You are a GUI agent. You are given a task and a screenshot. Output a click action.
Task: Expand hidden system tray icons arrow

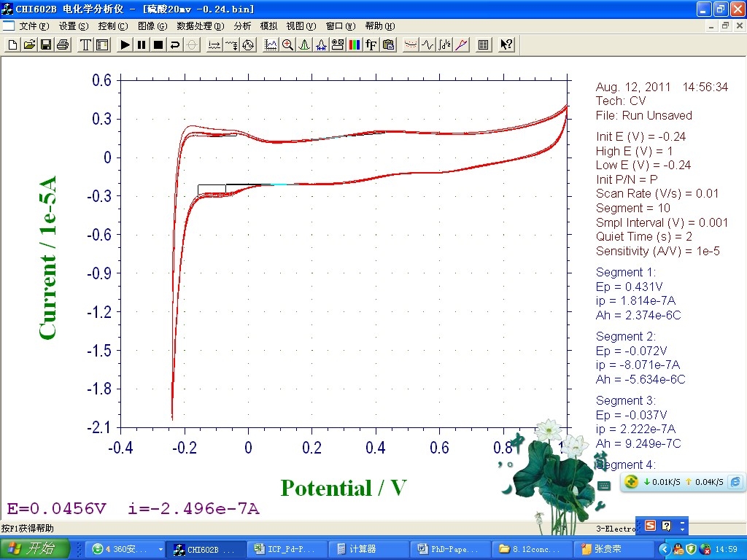click(x=664, y=549)
